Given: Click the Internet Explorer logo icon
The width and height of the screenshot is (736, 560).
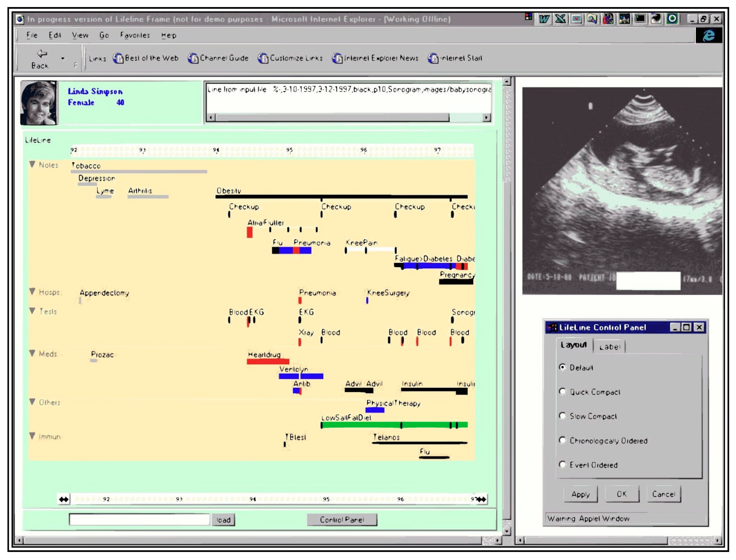Looking at the screenshot, I should [x=708, y=35].
